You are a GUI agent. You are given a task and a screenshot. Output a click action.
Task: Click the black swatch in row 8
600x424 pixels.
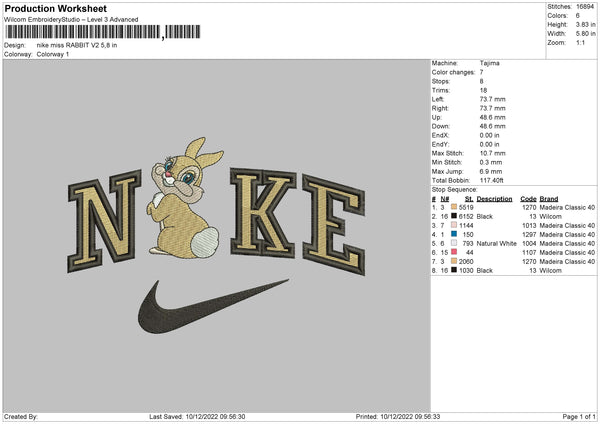(x=454, y=270)
